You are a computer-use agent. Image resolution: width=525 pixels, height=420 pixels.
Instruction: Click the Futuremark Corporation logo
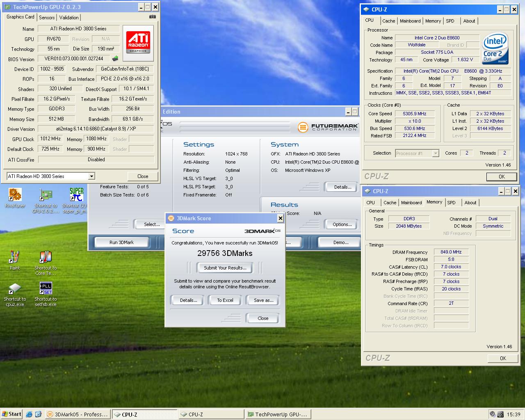[328, 127]
